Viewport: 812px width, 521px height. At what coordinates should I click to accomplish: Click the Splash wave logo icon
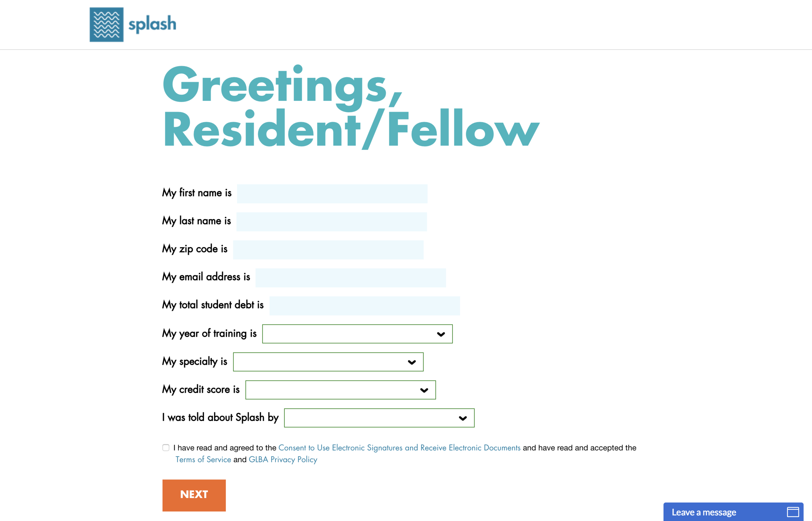click(x=106, y=24)
